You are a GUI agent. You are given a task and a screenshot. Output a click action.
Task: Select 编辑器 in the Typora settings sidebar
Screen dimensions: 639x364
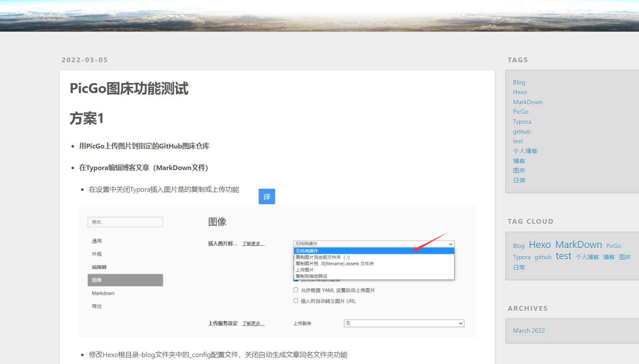tap(99, 267)
